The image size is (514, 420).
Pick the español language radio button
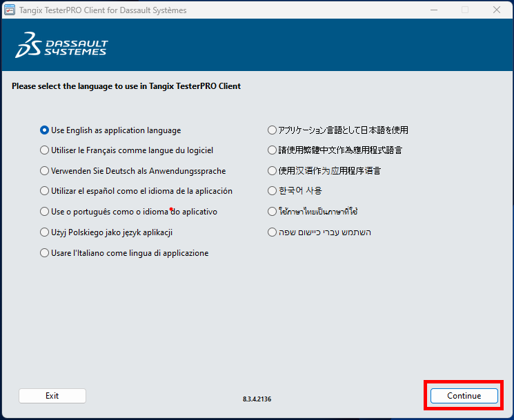tap(45, 191)
